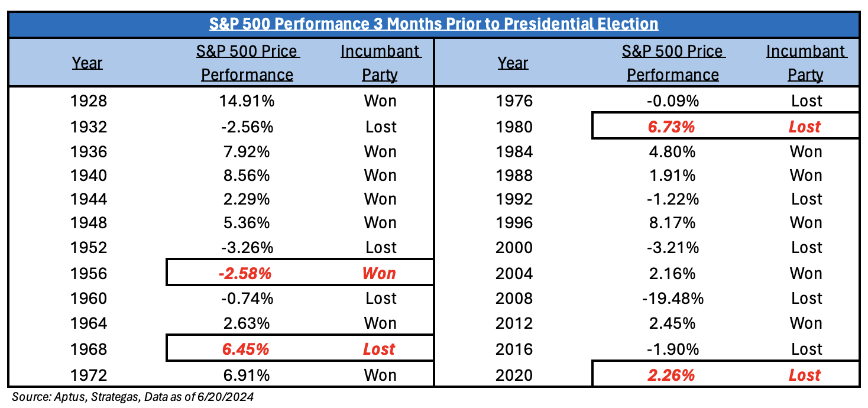Select the 8.17% cell for 1996

tap(673, 223)
